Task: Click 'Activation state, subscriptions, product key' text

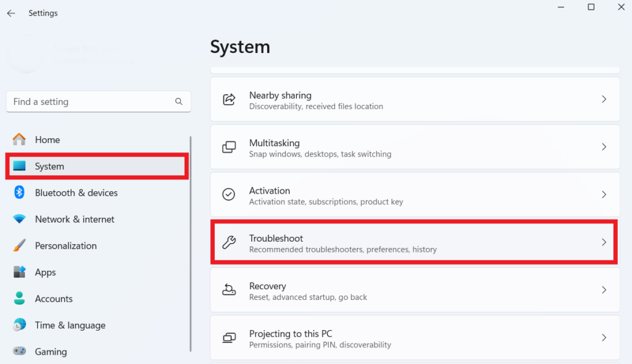Action: pos(326,202)
